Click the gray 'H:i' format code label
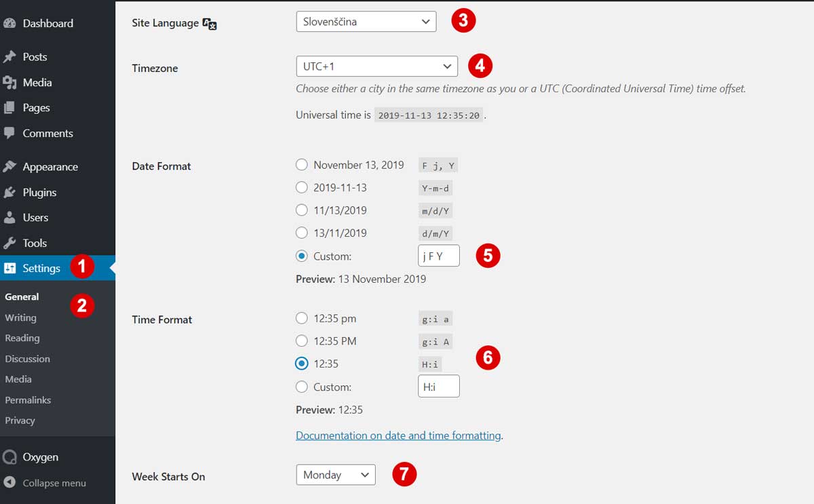Viewport: 814px width, 504px height. (x=430, y=364)
